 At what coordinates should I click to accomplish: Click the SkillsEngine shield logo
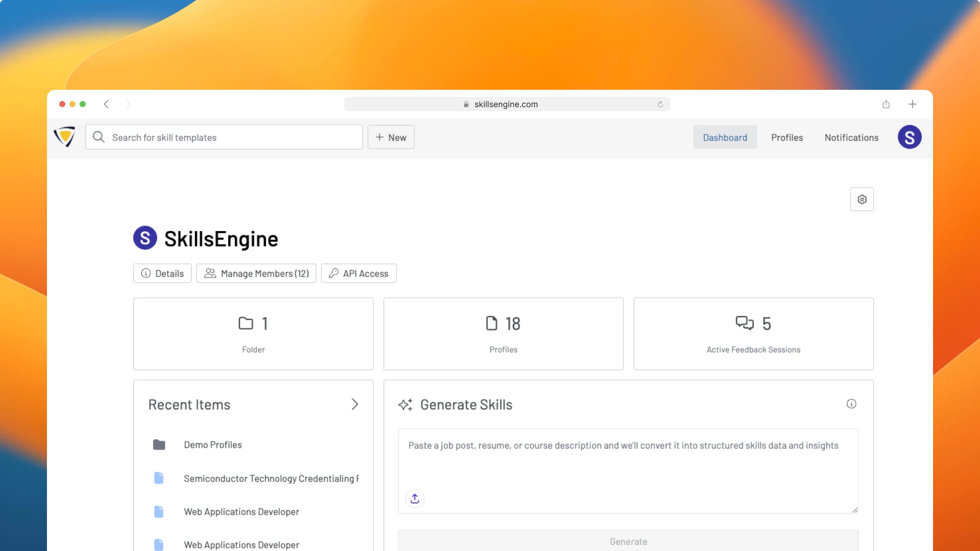(64, 137)
